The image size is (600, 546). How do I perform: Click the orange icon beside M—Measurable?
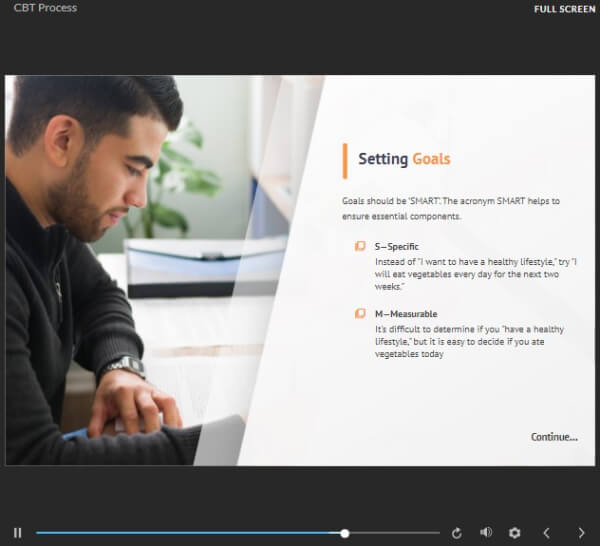coord(360,314)
